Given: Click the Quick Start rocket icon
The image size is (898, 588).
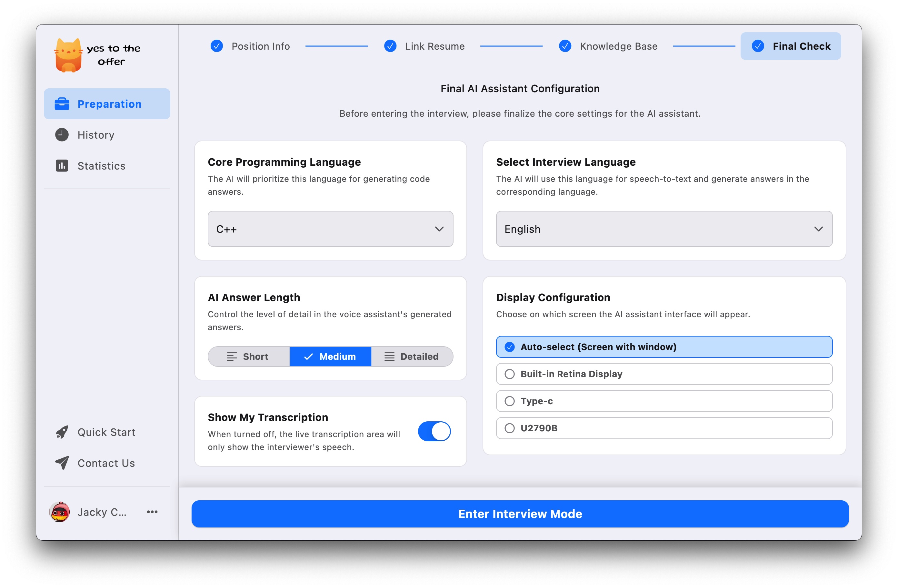Looking at the screenshot, I should (62, 432).
